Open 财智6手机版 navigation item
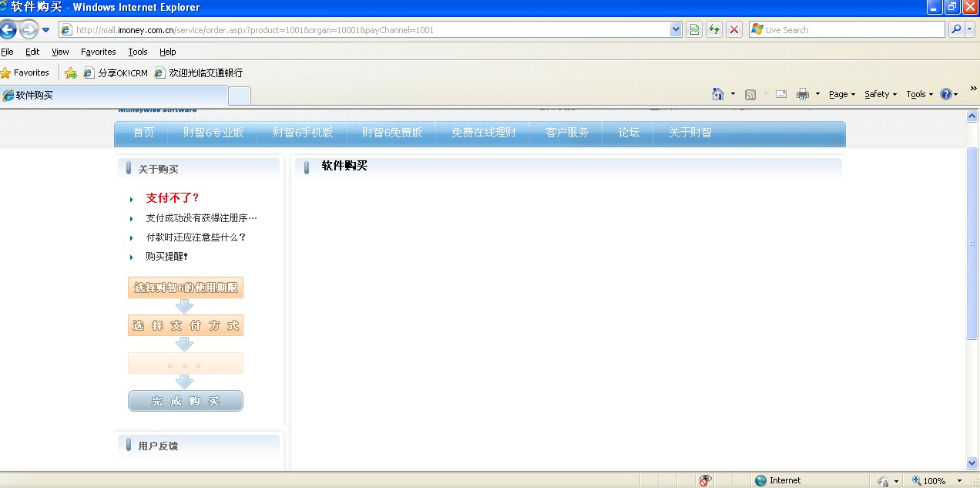The height and width of the screenshot is (488, 980). 303,133
